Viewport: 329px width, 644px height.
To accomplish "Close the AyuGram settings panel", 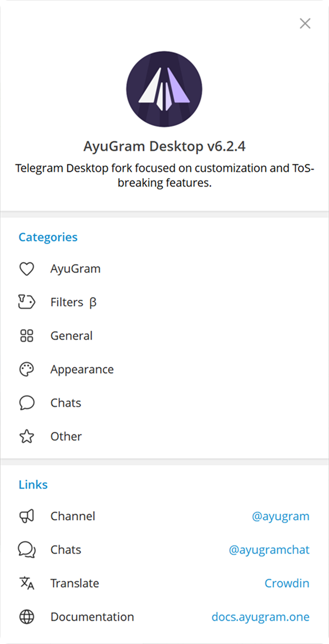I will point(305,24).
